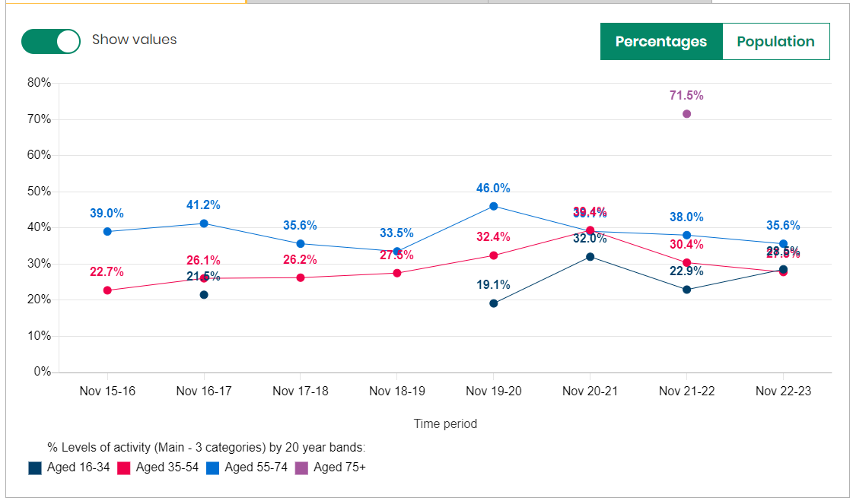Click the Aged 75+ legend label
The width and height of the screenshot is (853, 504).
[x=339, y=468]
